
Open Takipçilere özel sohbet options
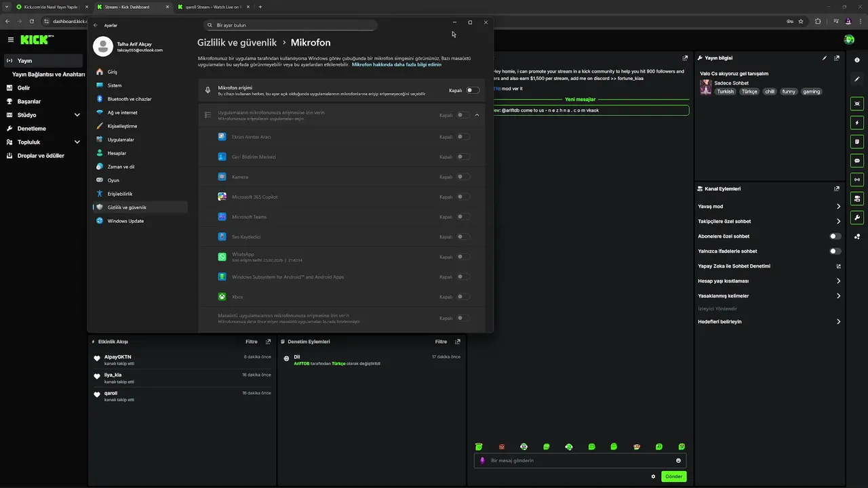pos(769,222)
